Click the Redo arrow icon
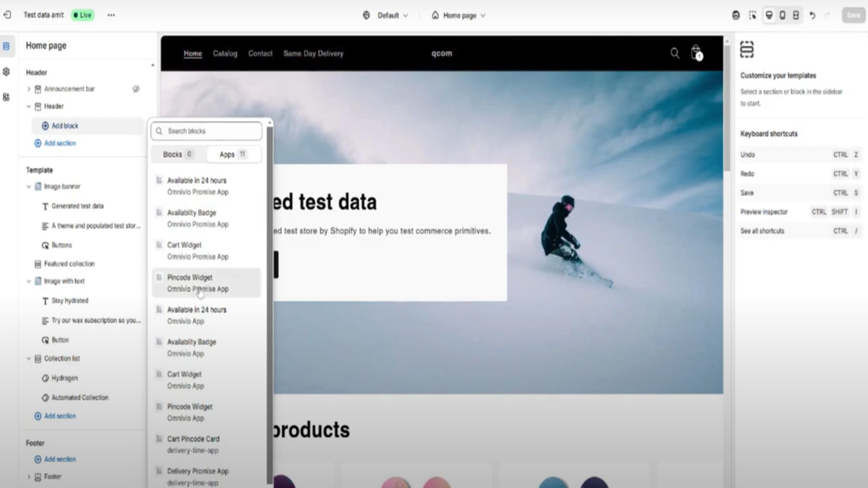Viewport: 868px width, 488px height. pyautogui.click(x=827, y=15)
